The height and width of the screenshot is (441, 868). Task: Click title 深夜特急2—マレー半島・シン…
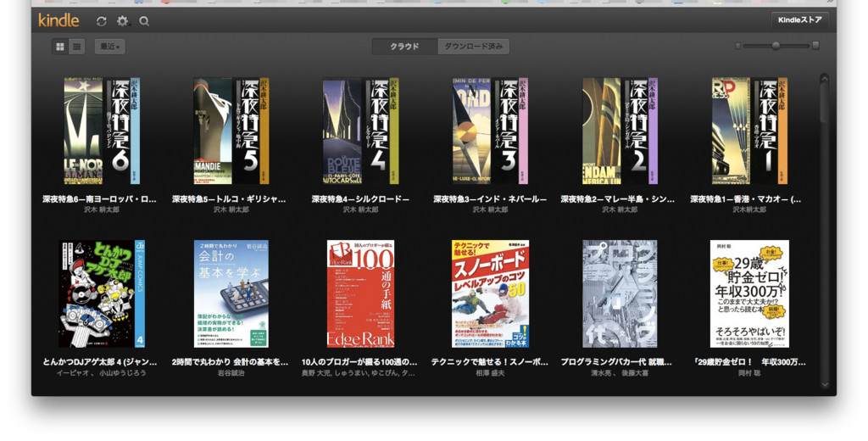[618, 199]
